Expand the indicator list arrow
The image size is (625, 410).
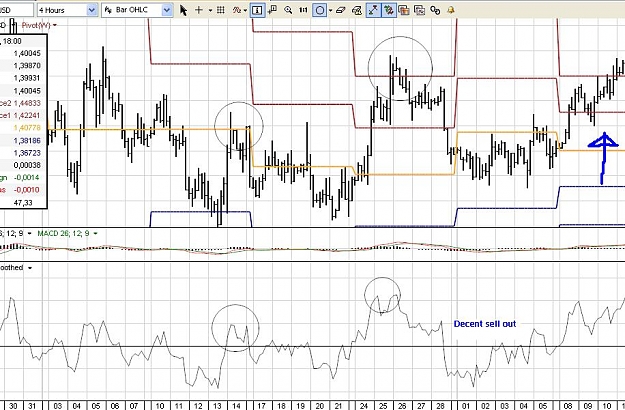[245, 11]
